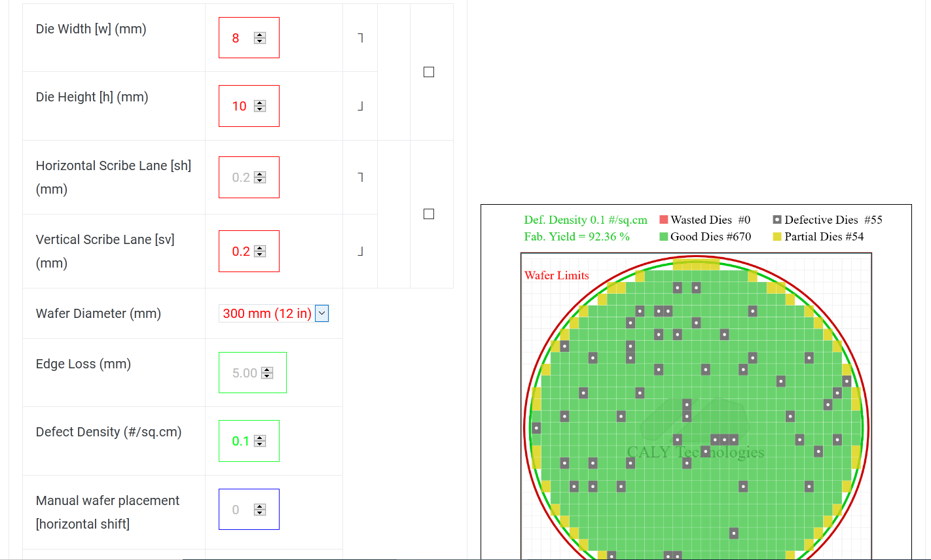Click the Defect Density input showing 0.1
The height and width of the screenshot is (560, 931).
tap(249, 441)
